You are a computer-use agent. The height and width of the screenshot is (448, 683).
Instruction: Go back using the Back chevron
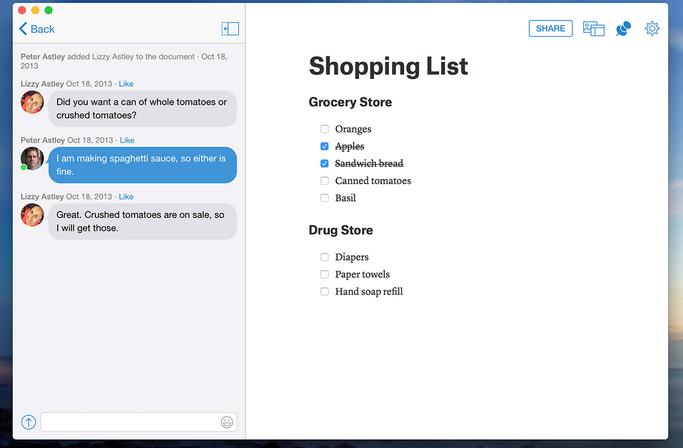(37, 29)
